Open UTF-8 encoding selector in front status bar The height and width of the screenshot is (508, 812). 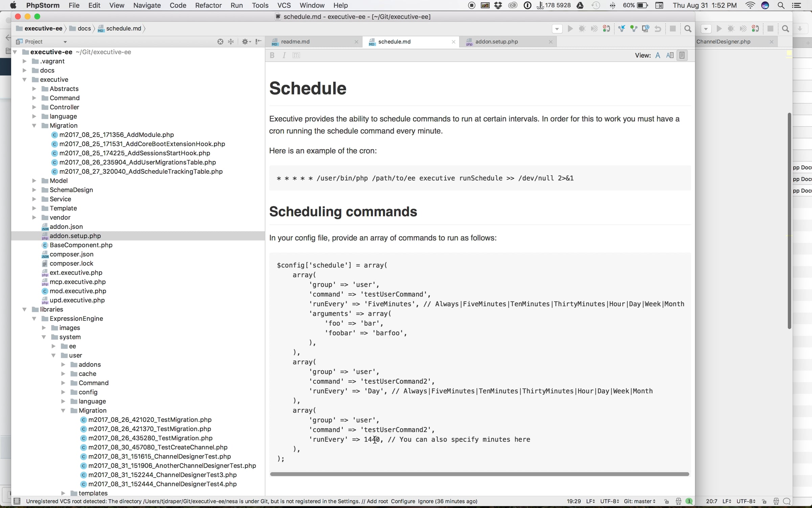click(610, 501)
